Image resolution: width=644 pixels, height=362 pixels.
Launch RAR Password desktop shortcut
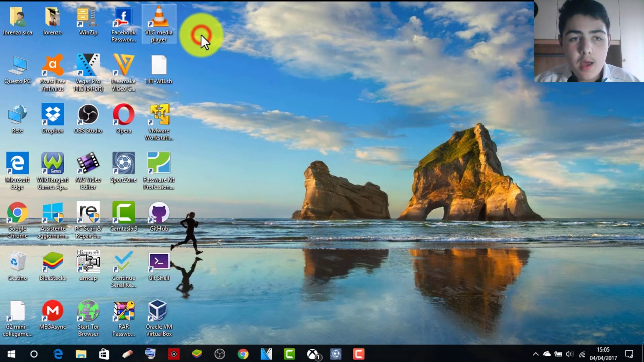pos(123,319)
